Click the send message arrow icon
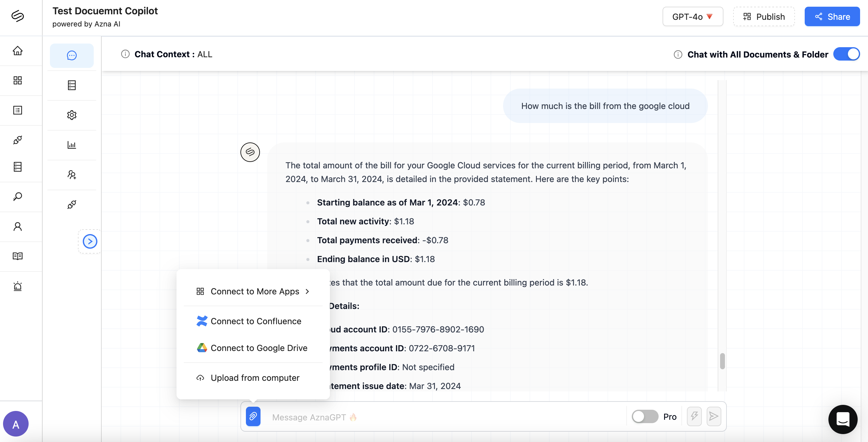The height and width of the screenshot is (442, 868). [713, 416]
